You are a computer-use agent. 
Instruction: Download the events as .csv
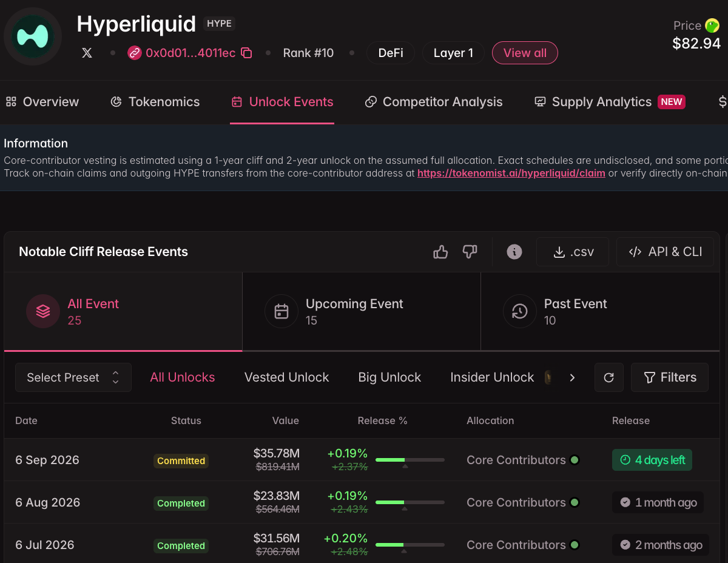pyautogui.click(x=573, y=252)
